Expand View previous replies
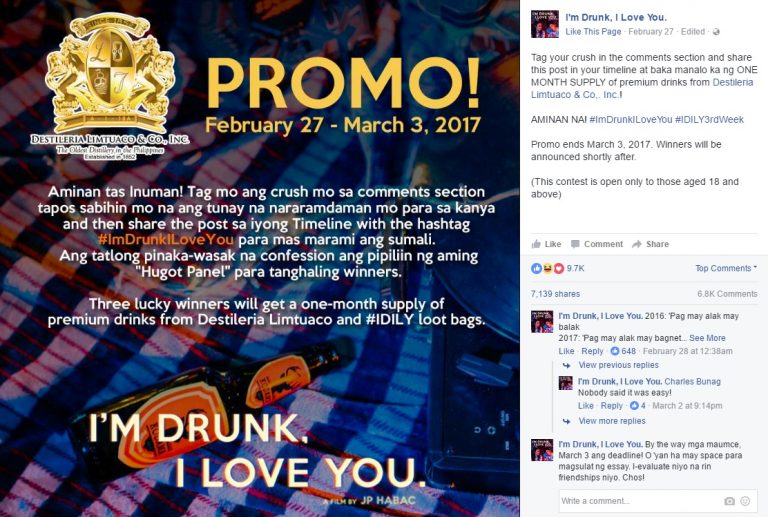This screenshot has height=517, width=768. (618, 365)
